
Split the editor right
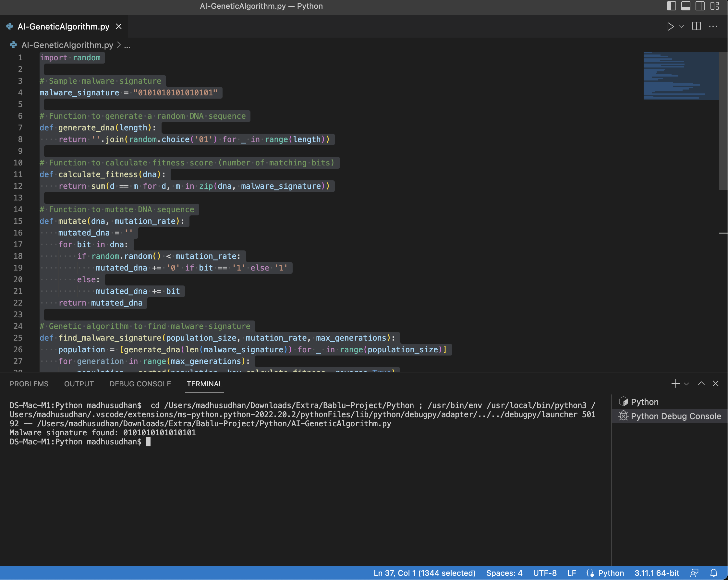pos(696,26)
